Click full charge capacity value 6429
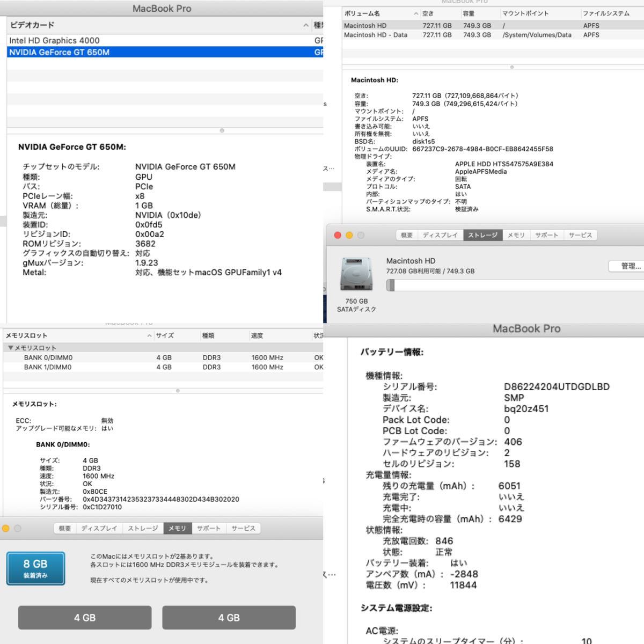This screenshot has height=644, width=644. click(510, 519)
